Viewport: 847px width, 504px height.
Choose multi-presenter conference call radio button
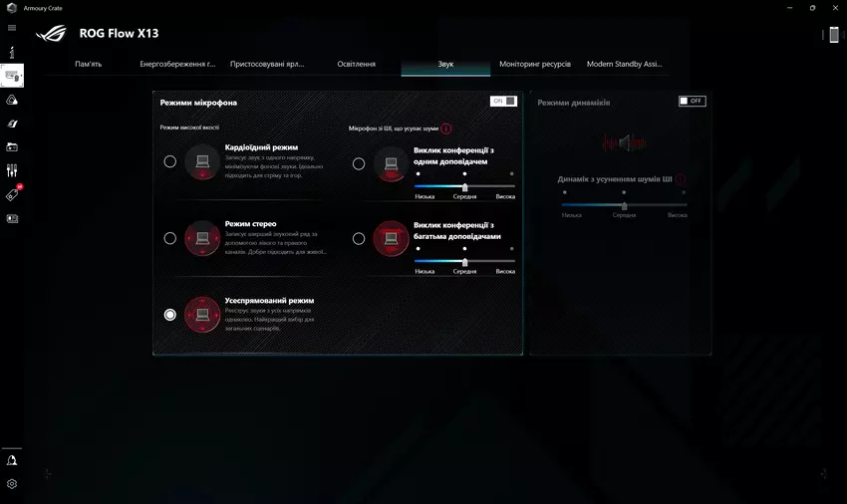(359, 238)
